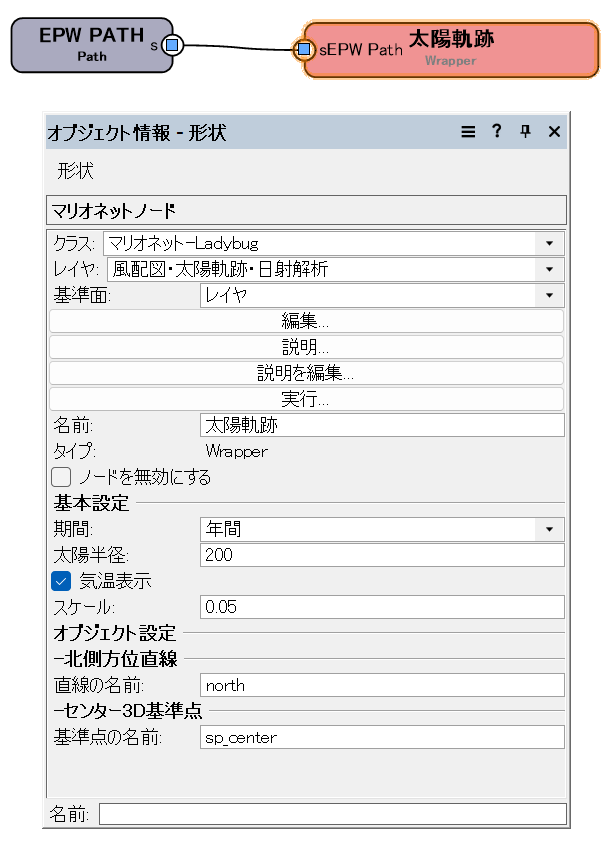Open the palette hamburger menu icon

(467, 132)
